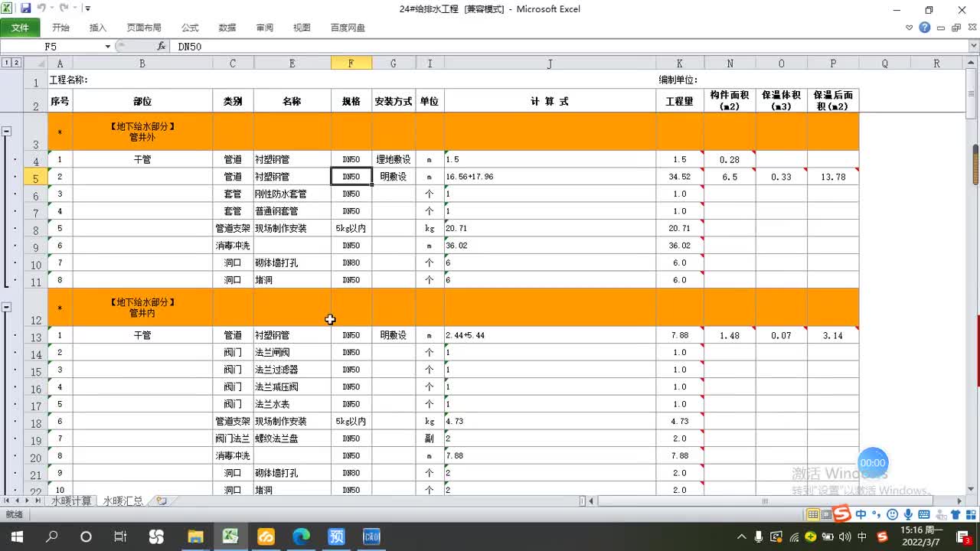The image size is (980, 551).
Task: Click the Insert Function fx button
Action: pos(162,47)
